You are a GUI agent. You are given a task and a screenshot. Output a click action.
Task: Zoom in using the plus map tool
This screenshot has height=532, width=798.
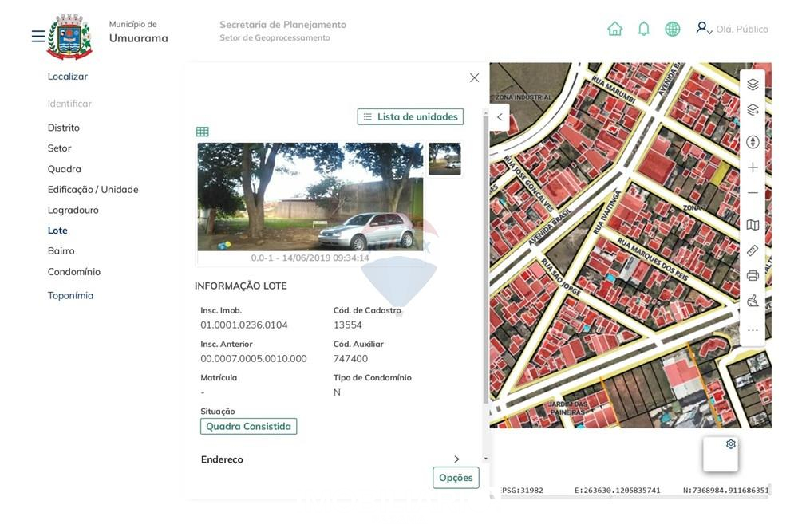tap(752, 167)
